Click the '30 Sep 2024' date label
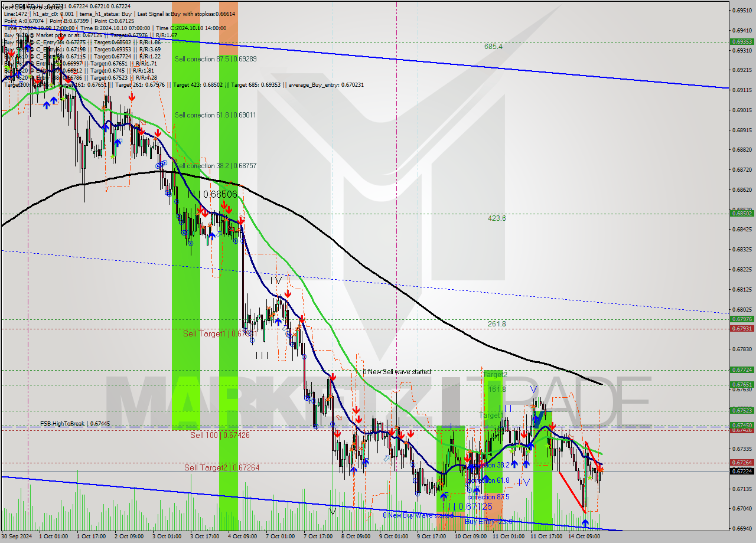Viewport: 756px width, 543px height. point(17,537)
